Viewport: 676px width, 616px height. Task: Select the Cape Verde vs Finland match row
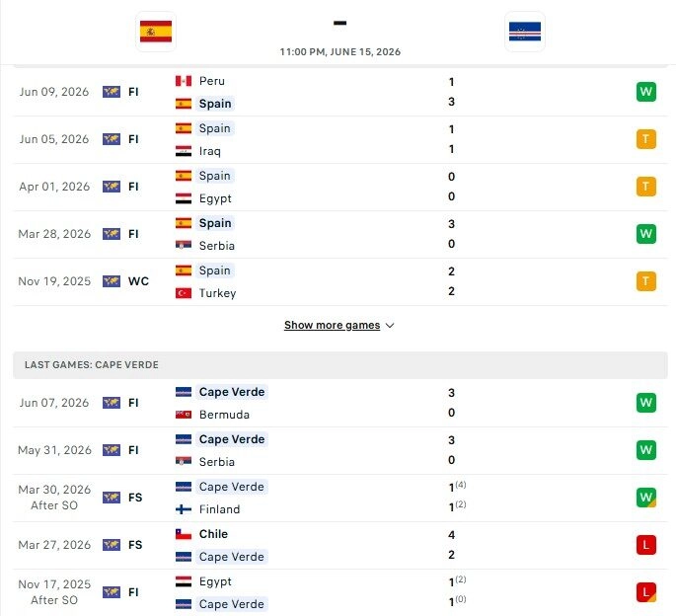(x=340, y=498)
